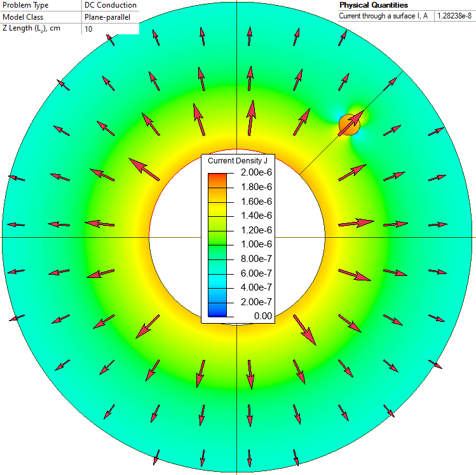Click the legend value "6.00e-7"
This screenshot has height=475, width=476.
(256, 273)
